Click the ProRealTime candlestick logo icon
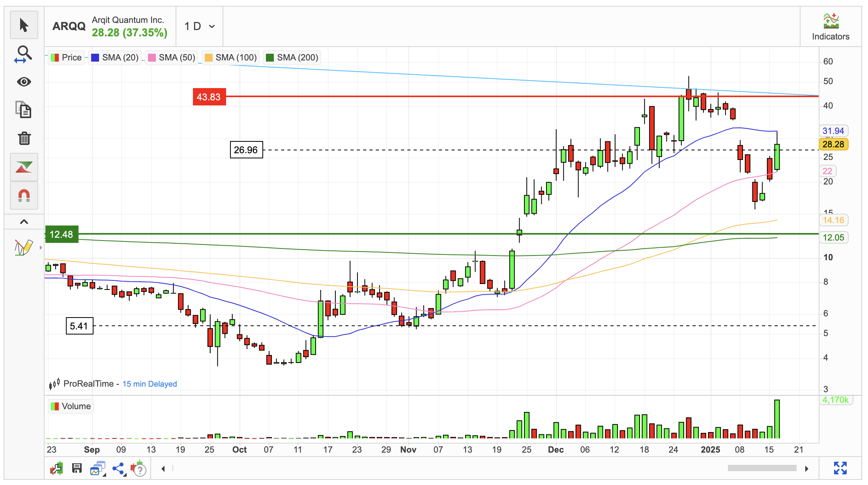This screenshot has height=485, width=868. [x=54, y=383]
